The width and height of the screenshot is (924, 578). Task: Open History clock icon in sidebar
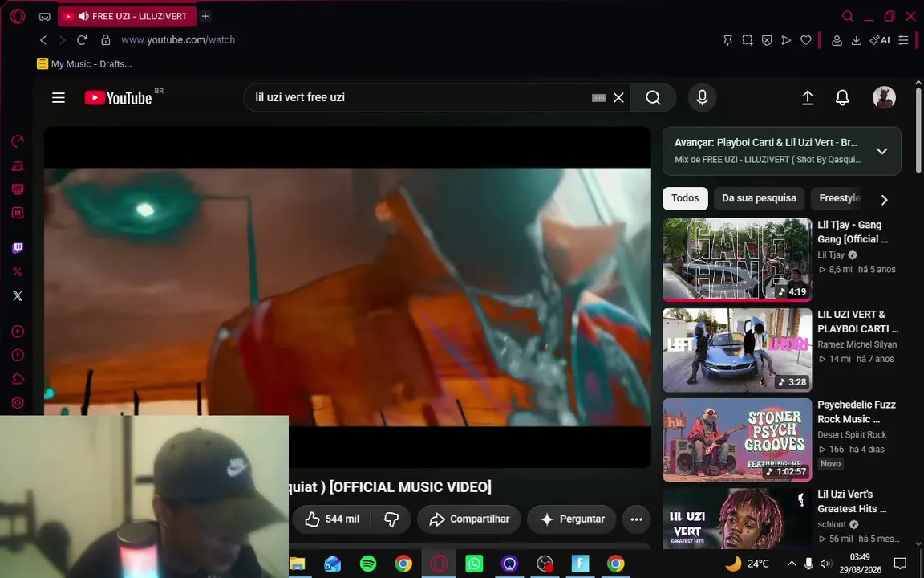pos(18,355)
